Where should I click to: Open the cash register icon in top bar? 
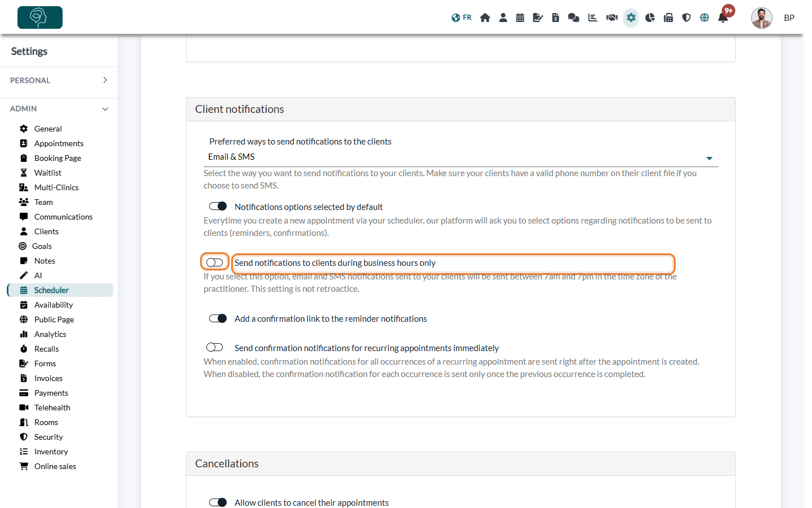(668, 17)
